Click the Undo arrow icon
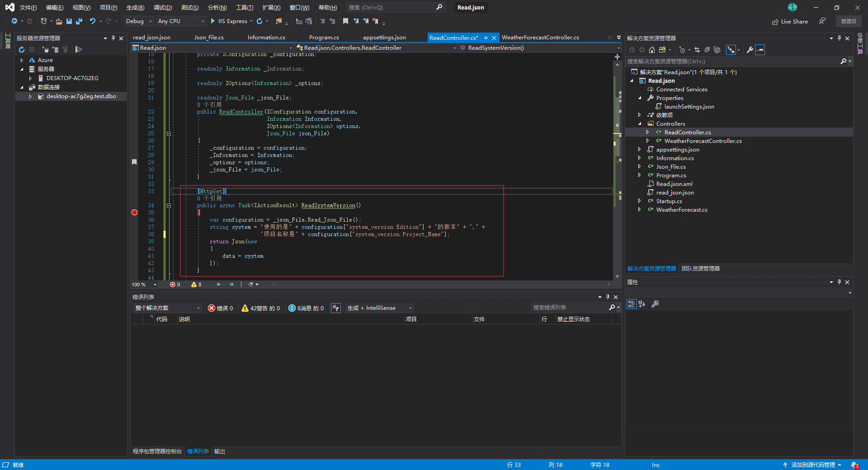Image resolution: width=868 pixels, height=470 pixels. pos(93,21)
